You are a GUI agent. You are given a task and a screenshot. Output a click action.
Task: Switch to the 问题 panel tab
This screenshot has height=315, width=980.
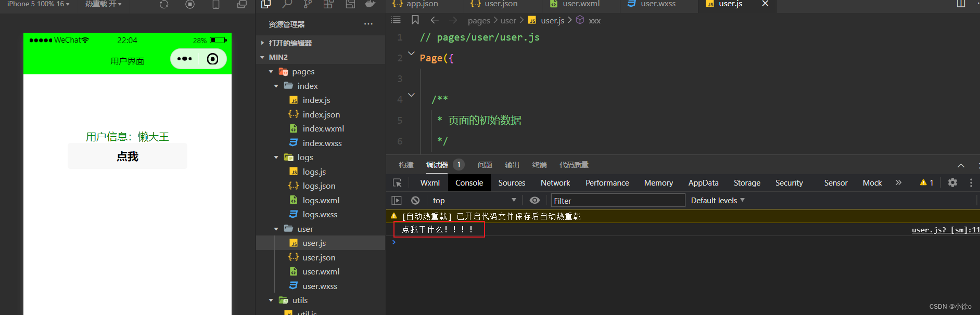(485, 165)
